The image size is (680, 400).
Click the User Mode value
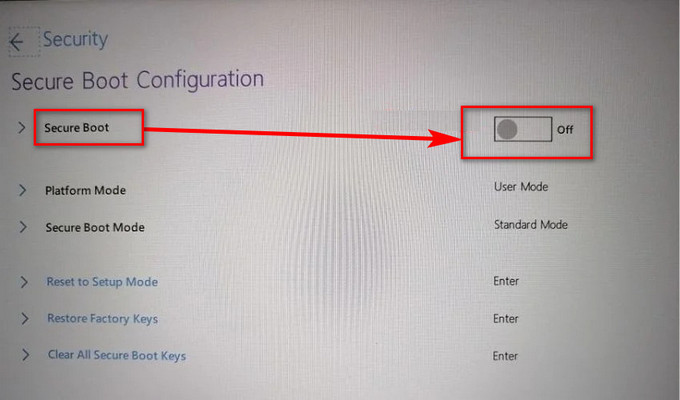521,187
